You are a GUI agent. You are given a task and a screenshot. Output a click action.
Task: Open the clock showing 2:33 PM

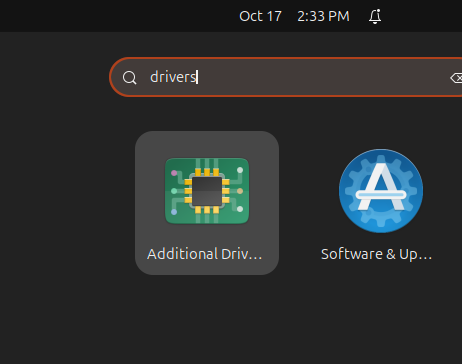pyautogui.click(x=323, y=16)
